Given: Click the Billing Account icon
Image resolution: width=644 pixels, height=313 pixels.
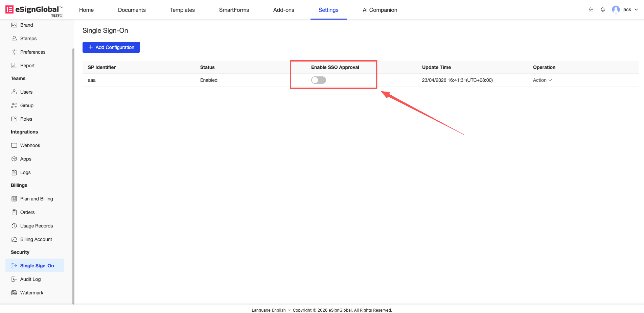Looking at the screenshot, I should (x=14, y=239).
